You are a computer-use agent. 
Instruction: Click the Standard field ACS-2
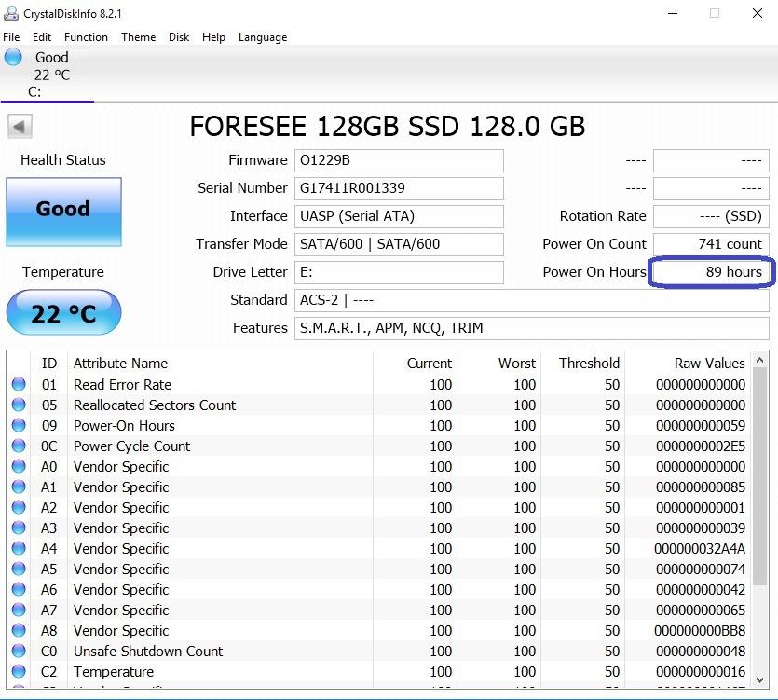pos(532,300)
